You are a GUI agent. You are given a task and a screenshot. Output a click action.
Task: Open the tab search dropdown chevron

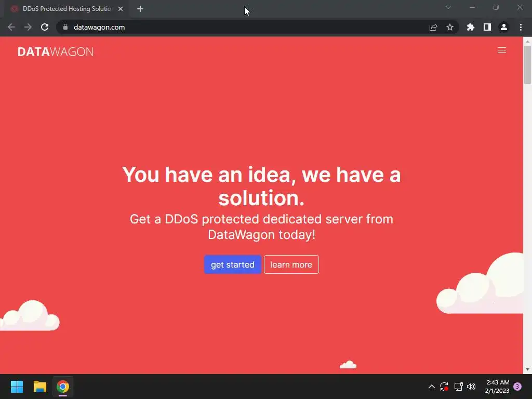pos(448,7)
